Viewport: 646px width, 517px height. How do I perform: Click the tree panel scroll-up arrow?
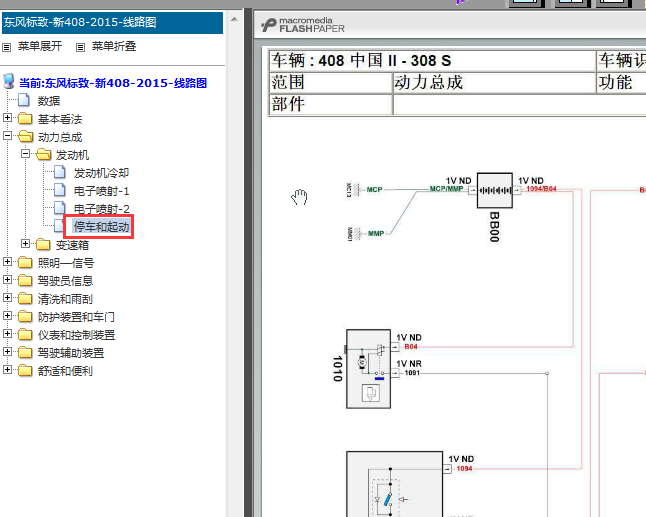[x=234, y=19]
